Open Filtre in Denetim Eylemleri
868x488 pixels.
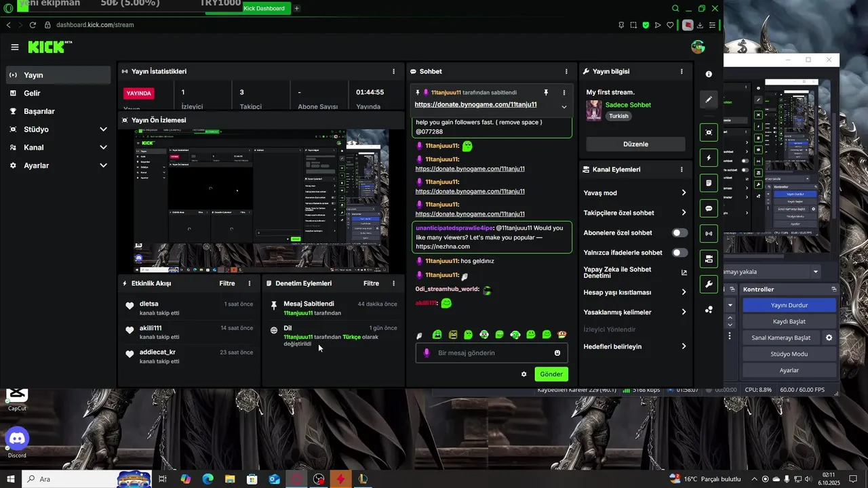click(371, 283)
